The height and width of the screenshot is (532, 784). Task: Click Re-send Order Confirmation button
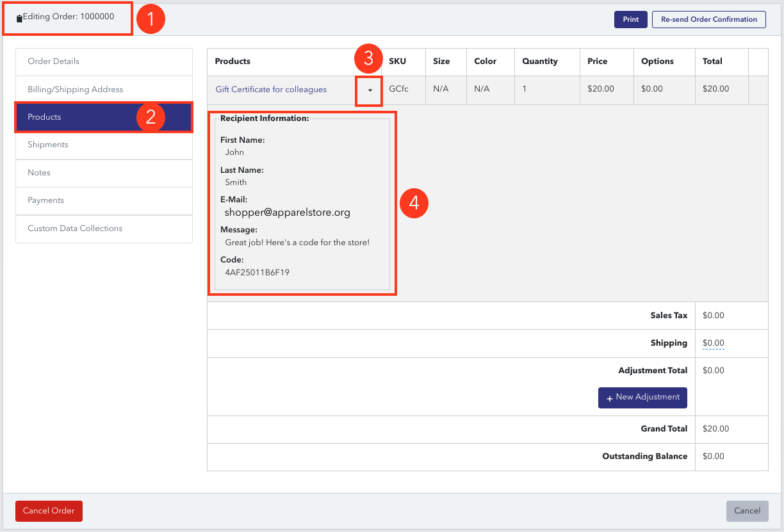click(709, 19)
